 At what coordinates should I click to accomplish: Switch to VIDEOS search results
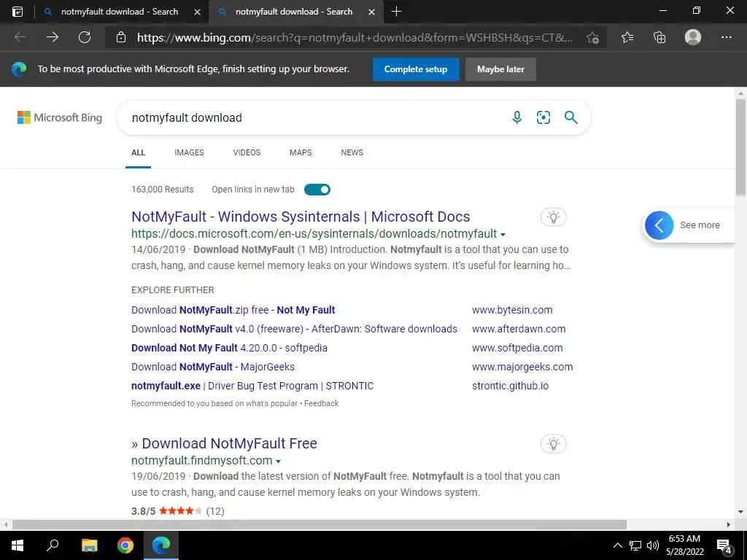coord(247,152)
